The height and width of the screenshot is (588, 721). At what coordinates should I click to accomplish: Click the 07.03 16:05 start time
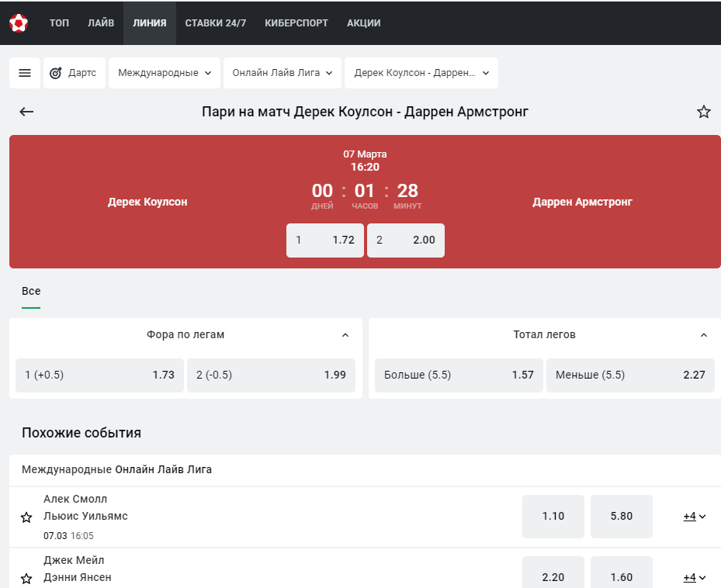coord(68,535)
